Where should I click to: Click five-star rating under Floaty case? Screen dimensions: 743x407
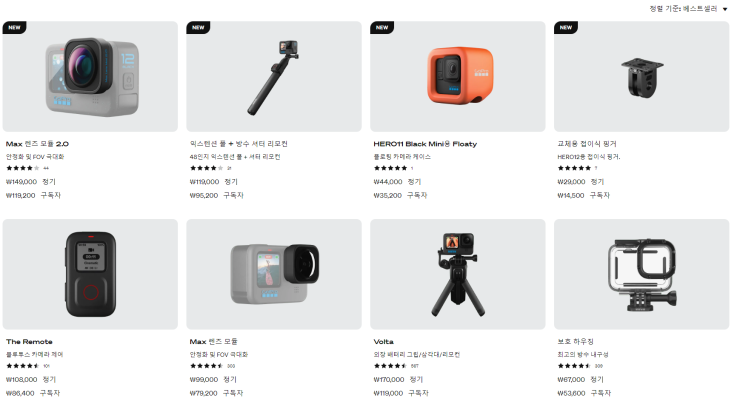[x=390, y=168]
